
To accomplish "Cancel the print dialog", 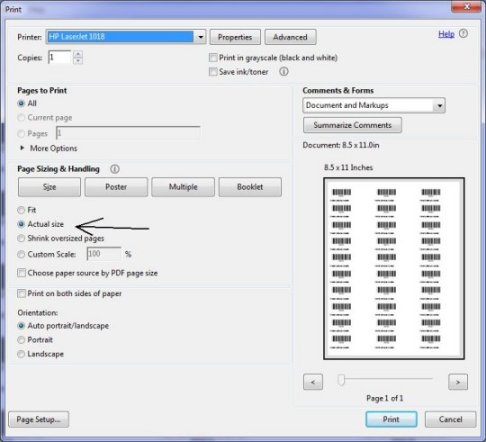I will point(450,419).
